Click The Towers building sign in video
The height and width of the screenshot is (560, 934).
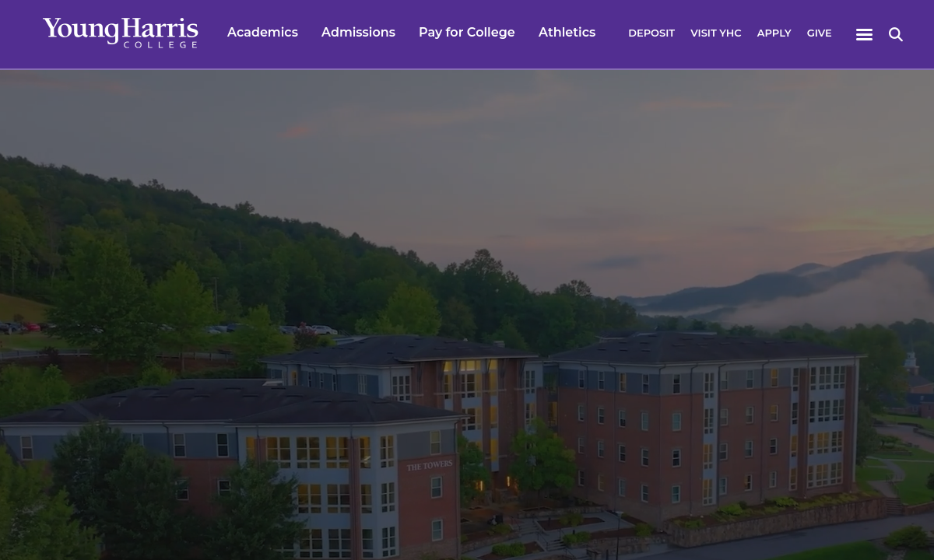click(x=430, y=466)
